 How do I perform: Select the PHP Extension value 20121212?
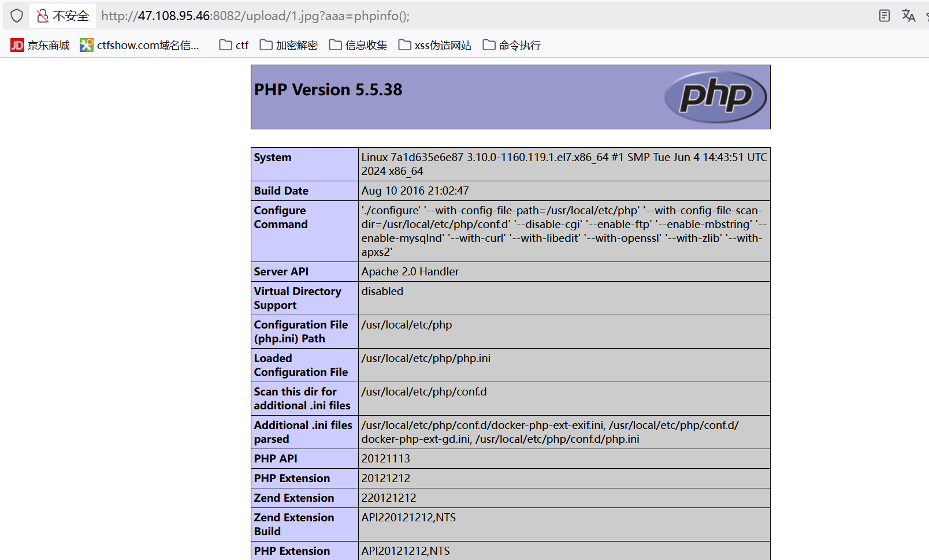386,478
